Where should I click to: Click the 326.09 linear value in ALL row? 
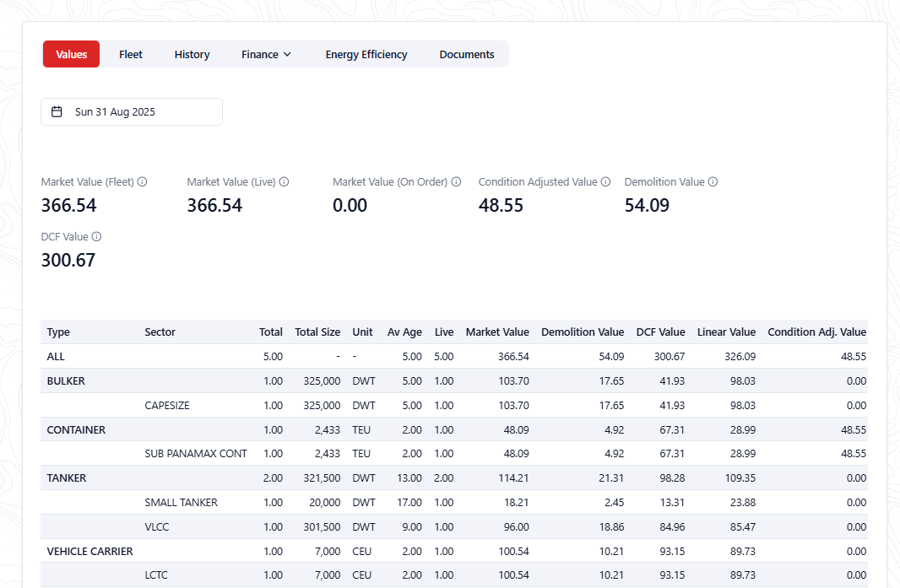740,356
